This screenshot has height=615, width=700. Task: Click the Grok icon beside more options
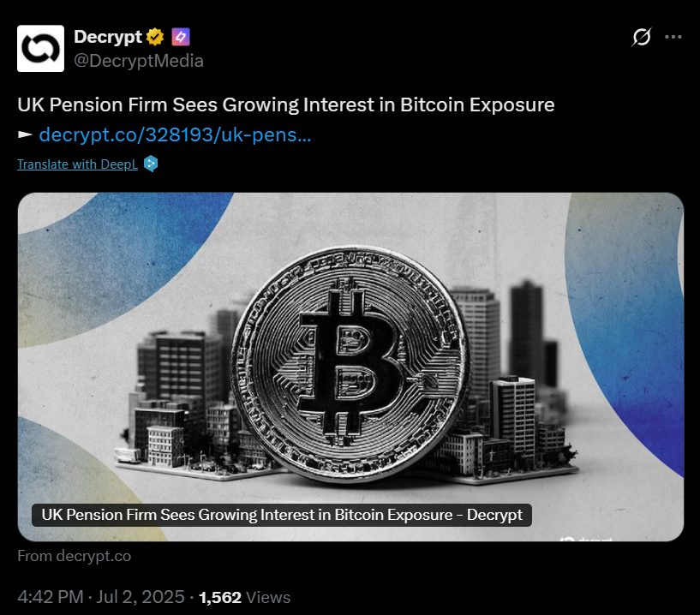(641, 37)
